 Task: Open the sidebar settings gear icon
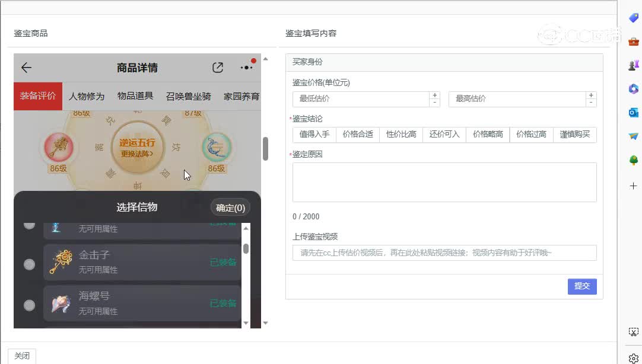pyautogui.click(x=634, y=358)
